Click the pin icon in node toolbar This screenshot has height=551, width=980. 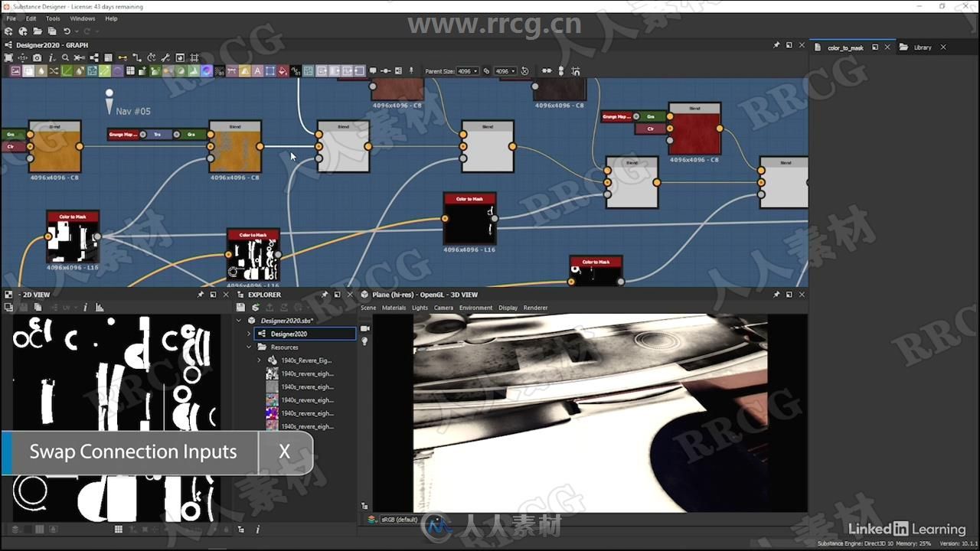point(410,70)
